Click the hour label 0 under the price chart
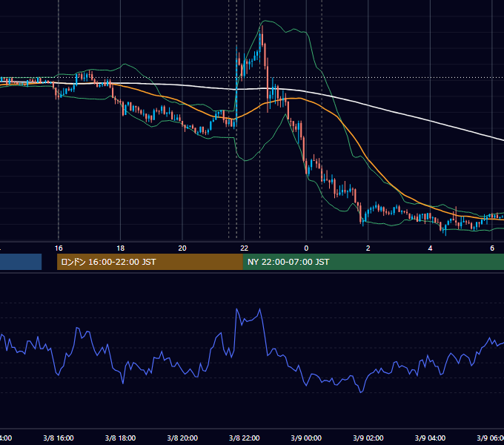This screenshot has width=504, height=445. point(306,248)
